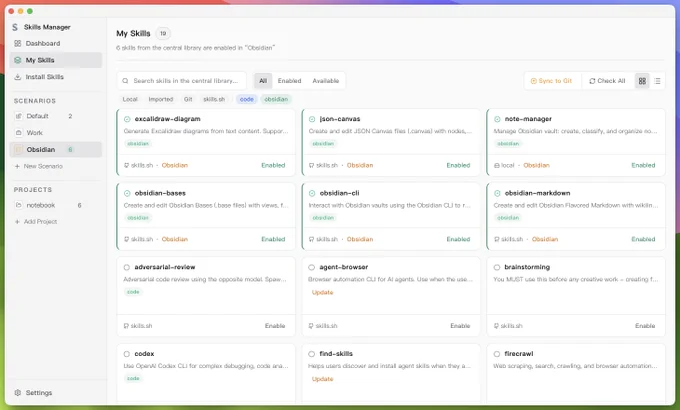Open Settings
This screenshot has height=410, width=680.
[x=33, y=393]
